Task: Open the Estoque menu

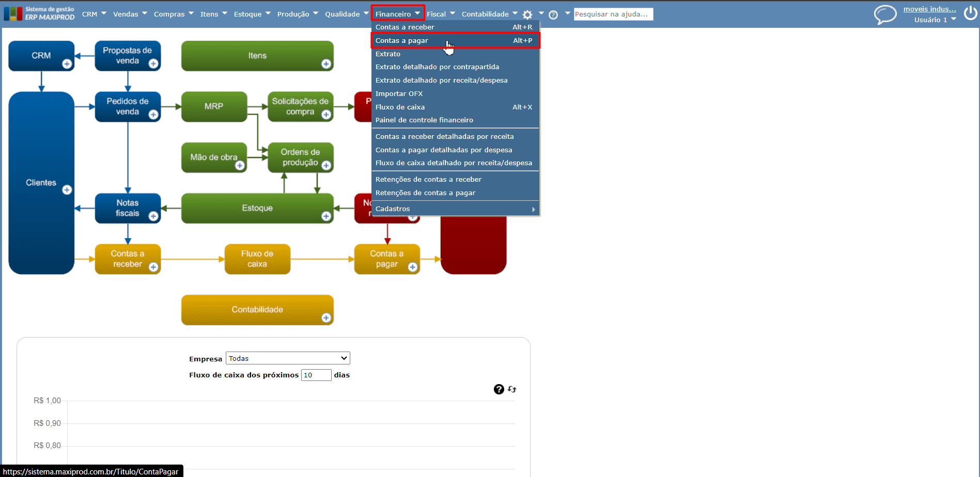Action: click(252, 14)
